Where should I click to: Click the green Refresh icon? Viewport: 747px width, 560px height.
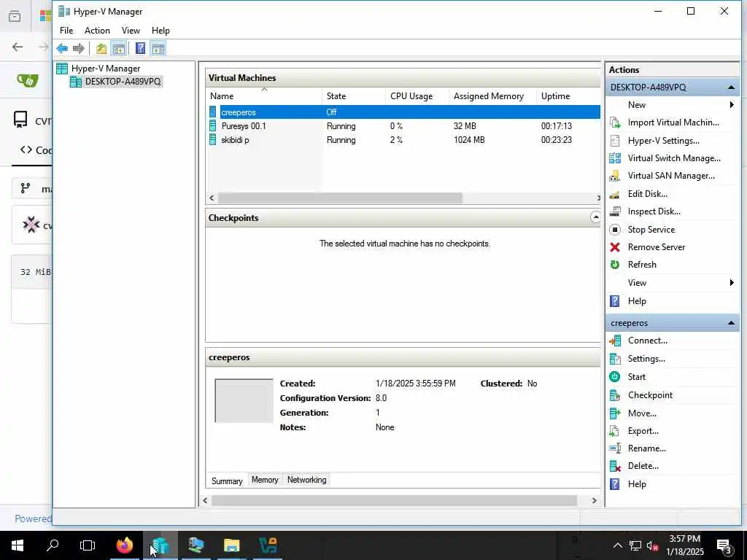tap(615, 265)
